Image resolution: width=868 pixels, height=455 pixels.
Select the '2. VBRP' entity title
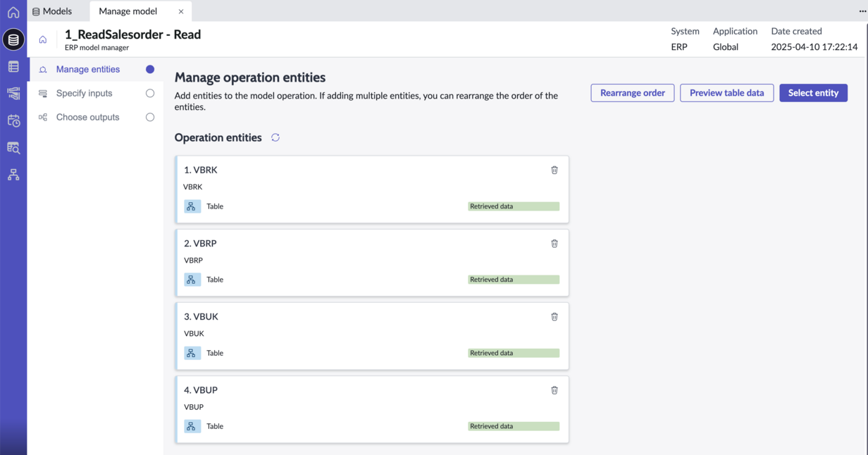[201, 243]
